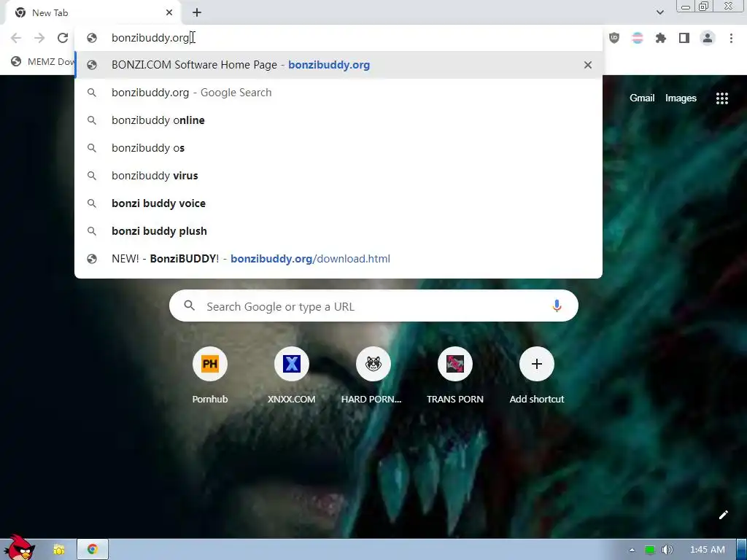Select the bonzi buddy plush suggestion
Image resolution: width=747 pixels, height=560 pixels.
coord(338,231)
